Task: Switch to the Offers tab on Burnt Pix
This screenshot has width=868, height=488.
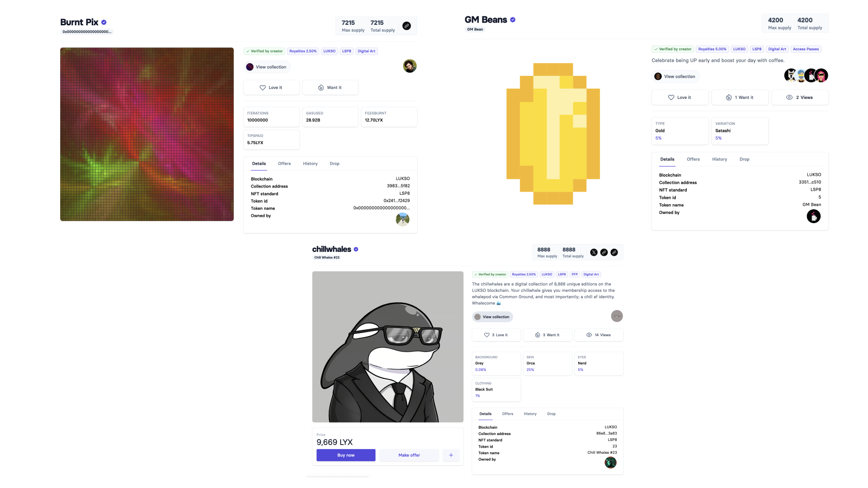Action: point(284,163)
